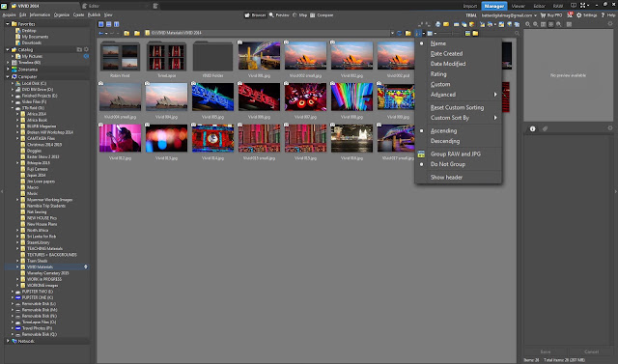Viewport: 618px width, 364px height.
Task: Click Reset Custom Sorting menu entry
Action: pos(457,107)
